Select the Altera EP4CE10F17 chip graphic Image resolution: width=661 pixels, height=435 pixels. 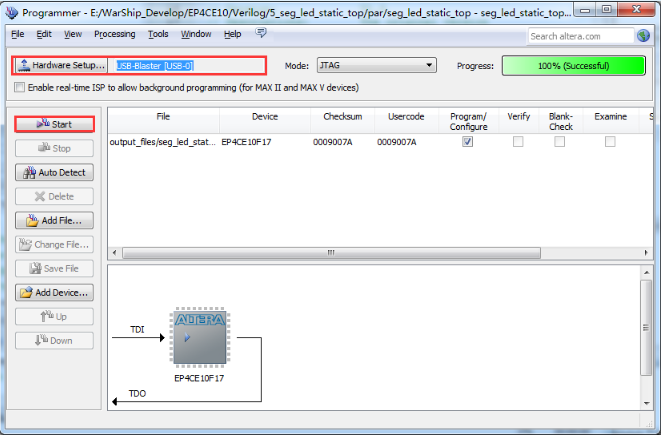(199, 335)
